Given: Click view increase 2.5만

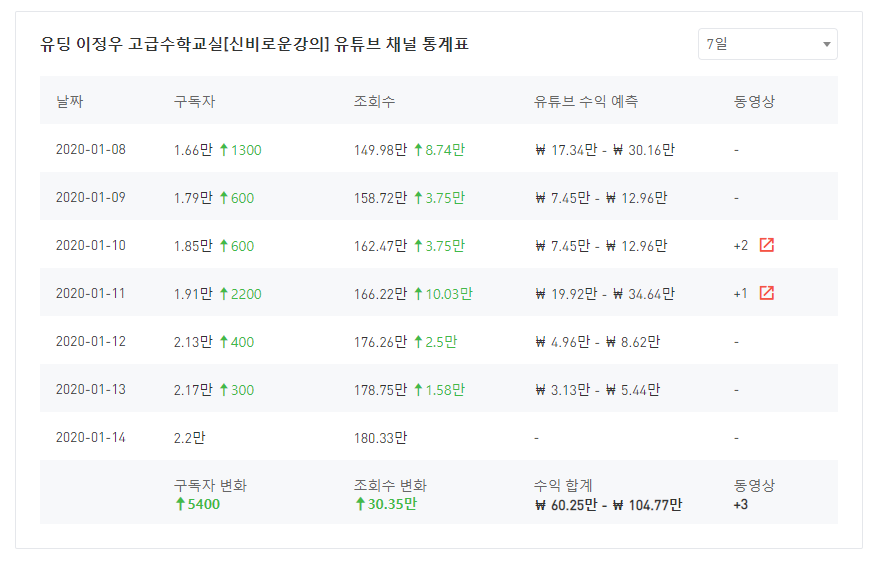Looking at the screenshot, I should pos(436,342).
